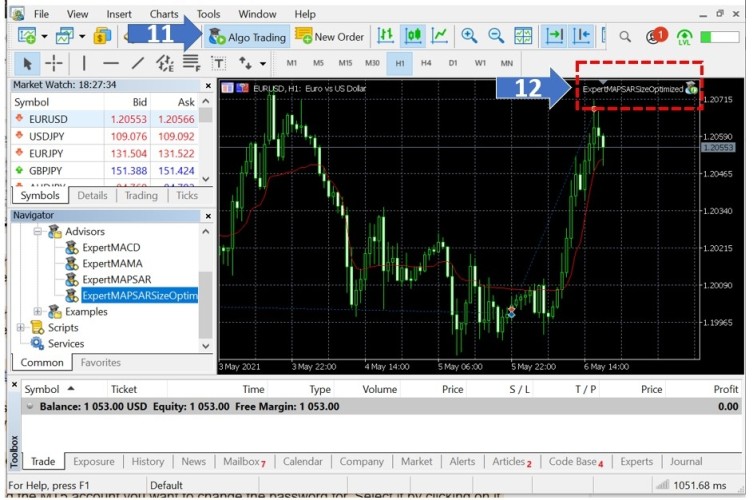
Task: Select USDJPY row in Market Watch
Action: tap(50, 136)
